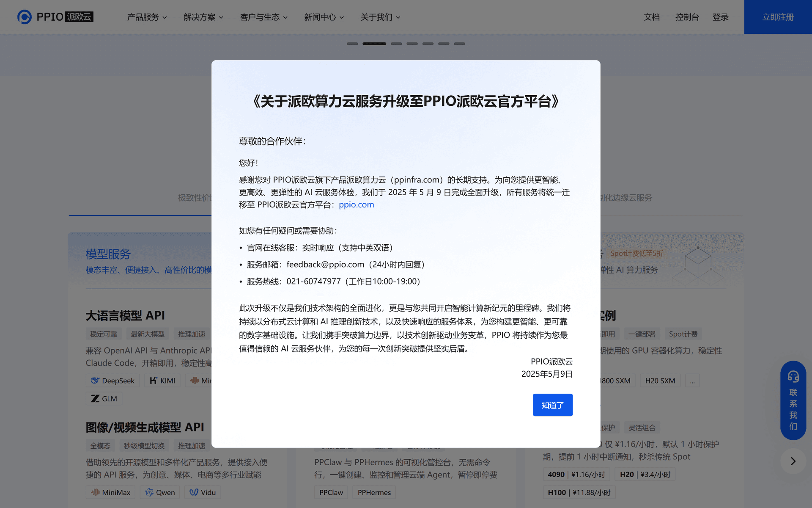Select the DeepSeek model tag

coord(113,381)
